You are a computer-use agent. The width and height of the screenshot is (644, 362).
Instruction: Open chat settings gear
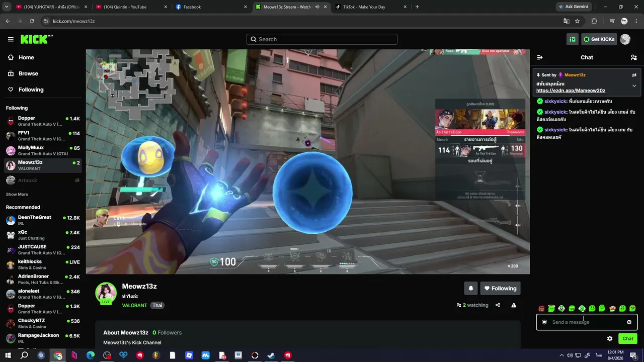pos(610,338)
